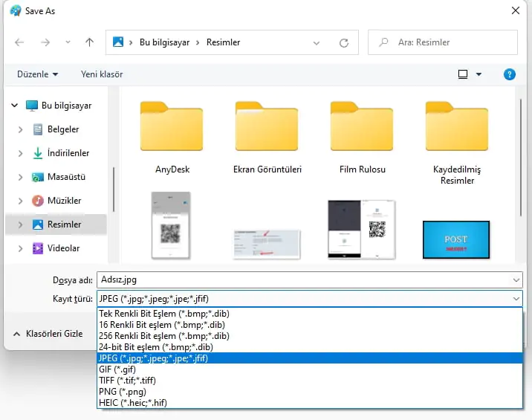Collapse the Bu bilgisayar tree node
Image resolution: width=532 pixels, height=420 pixels.
click(14, 106)
